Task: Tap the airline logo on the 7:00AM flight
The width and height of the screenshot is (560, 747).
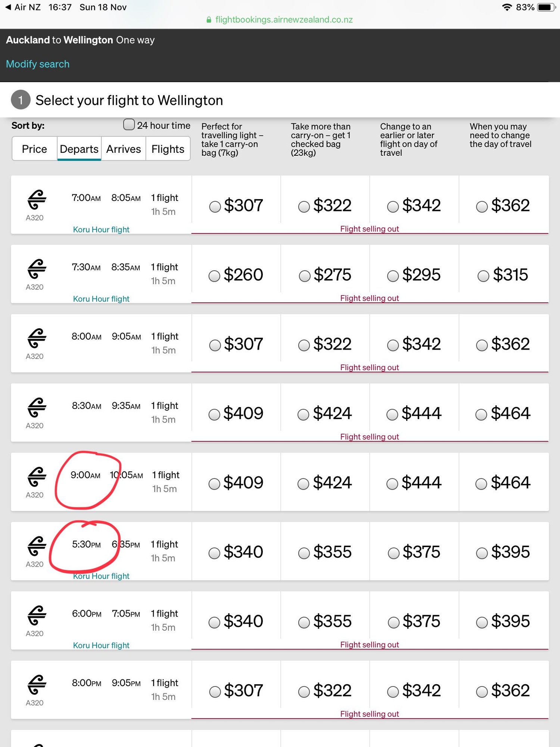Action: pos(37,199)
